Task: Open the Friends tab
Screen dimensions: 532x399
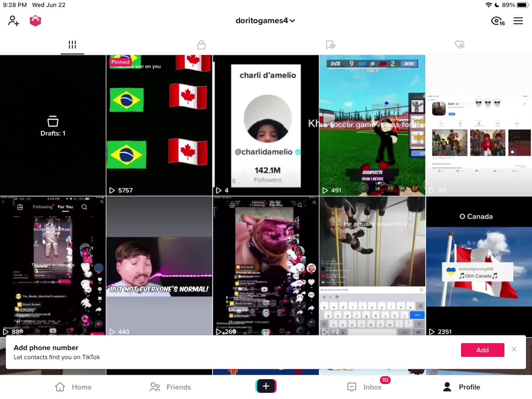Action: [170, 387]
